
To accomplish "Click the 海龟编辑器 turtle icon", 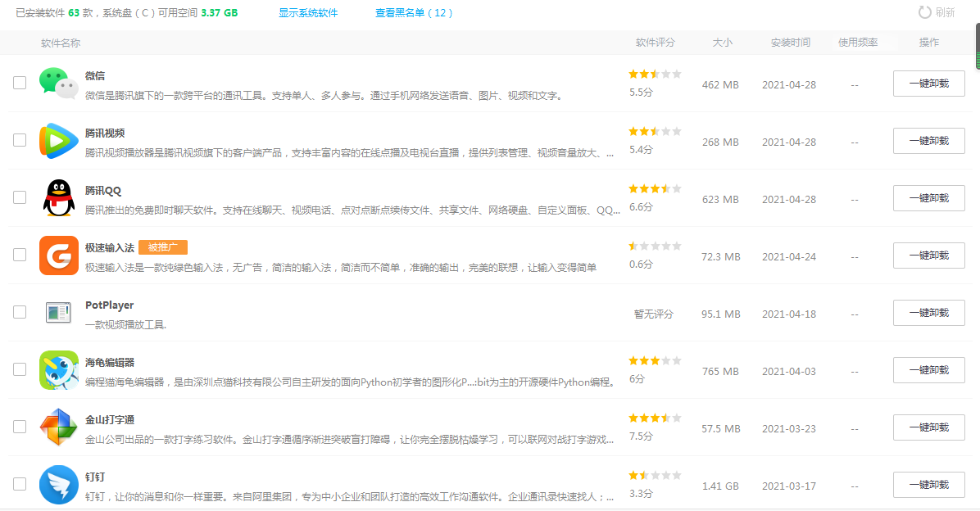I will [x=59, y=370].
